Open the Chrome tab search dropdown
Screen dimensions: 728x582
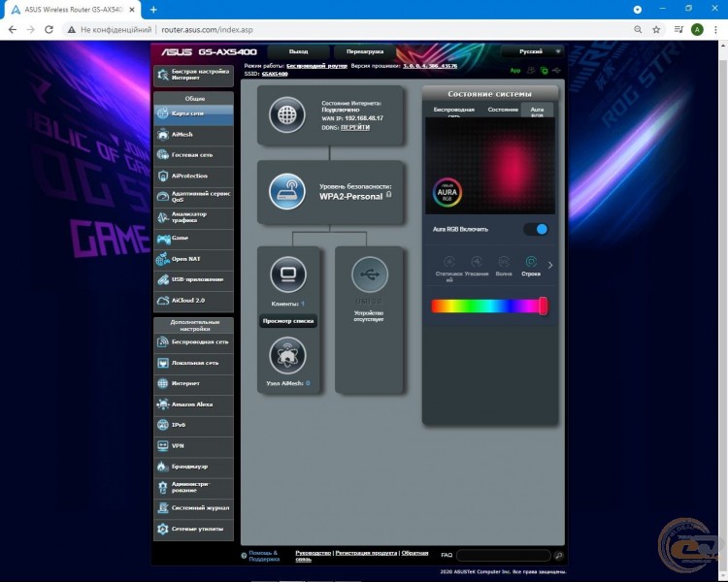[638, 10]
